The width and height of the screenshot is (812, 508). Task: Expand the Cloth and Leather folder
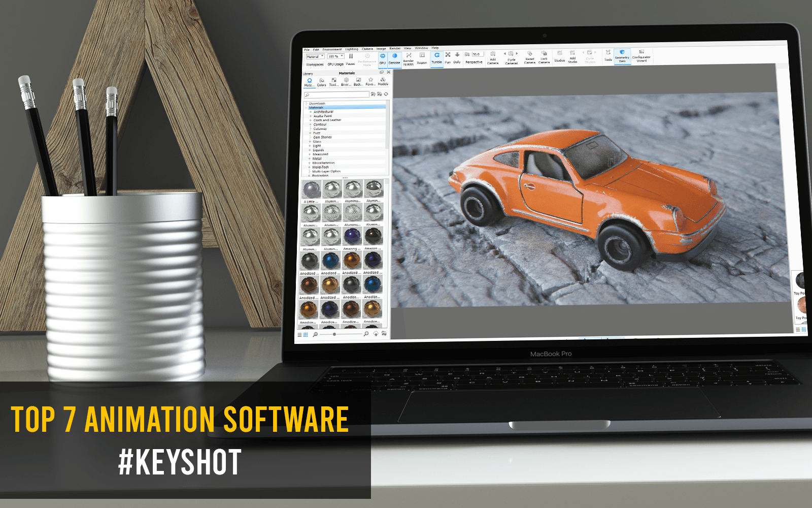click(311, 120)
